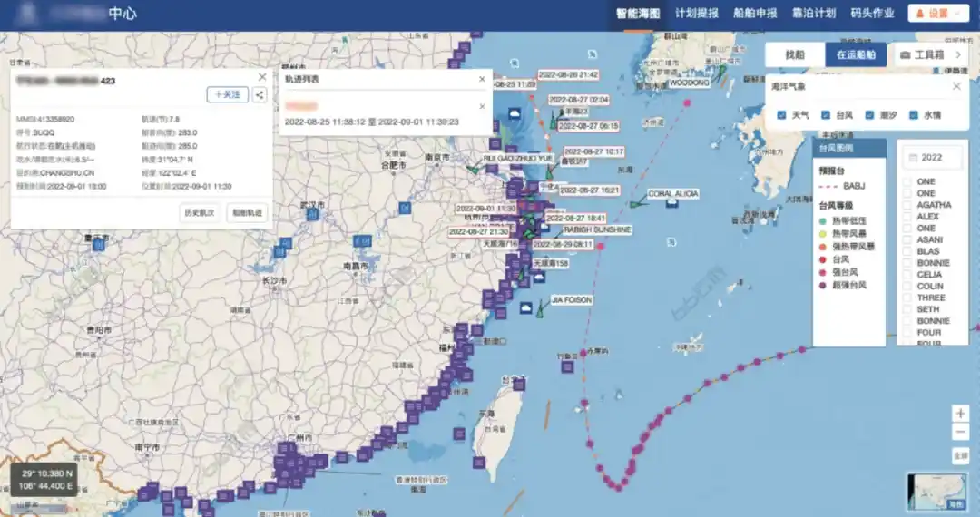The height and width of the screenshot is (517, 980).
Task: Toggle the 天气 weather checkbox
Action: [x=780, y=115]
